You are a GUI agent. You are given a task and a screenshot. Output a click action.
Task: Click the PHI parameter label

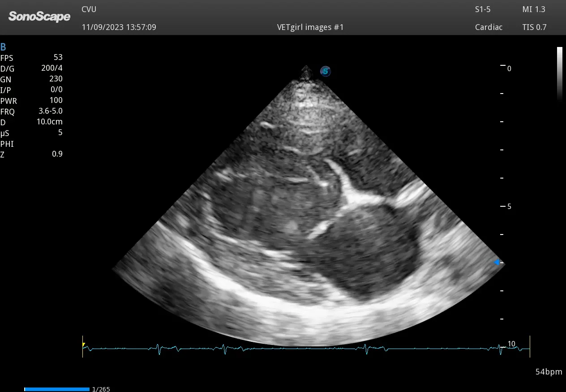coord(7,144)
